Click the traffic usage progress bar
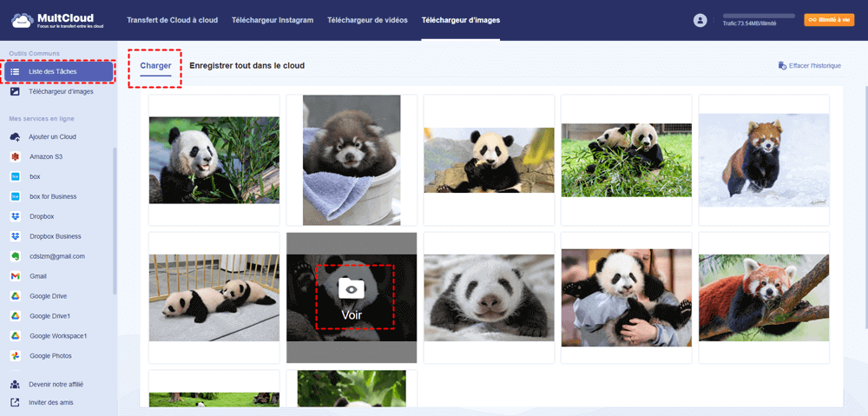The image size is (868, 416). click(x=759, y=16)
